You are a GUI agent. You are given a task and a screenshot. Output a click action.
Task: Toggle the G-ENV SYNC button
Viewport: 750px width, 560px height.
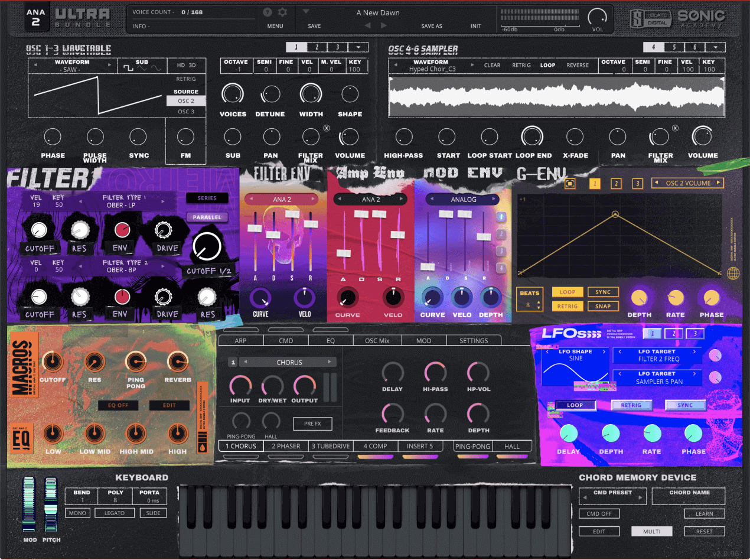click(603, 292)
